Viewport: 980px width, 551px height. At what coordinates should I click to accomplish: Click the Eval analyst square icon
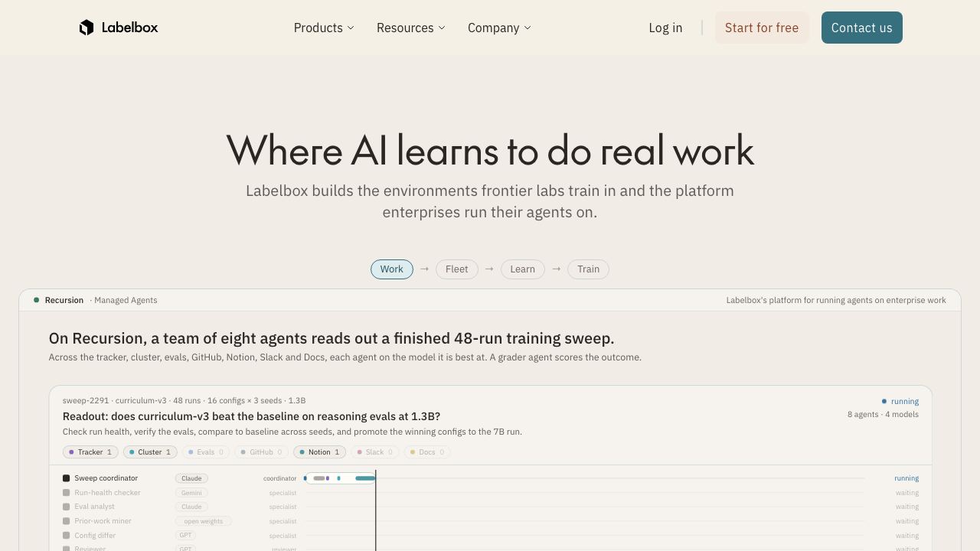(x=67, y=507)
